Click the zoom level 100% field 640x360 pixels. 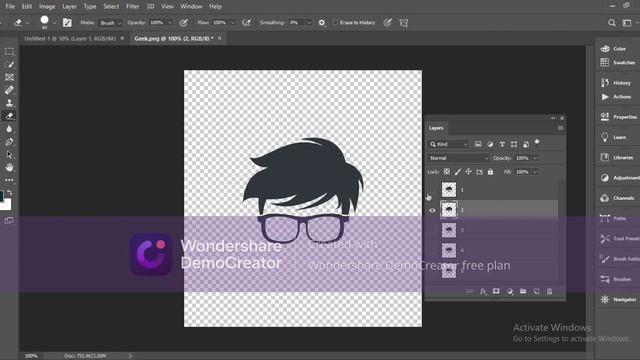point(31,356)
